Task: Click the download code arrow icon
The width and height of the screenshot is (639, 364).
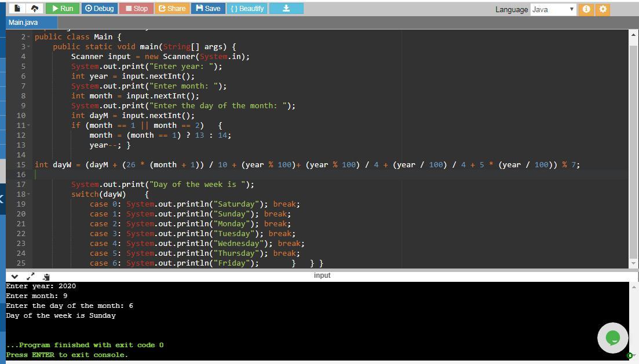Action: (286, 9)
